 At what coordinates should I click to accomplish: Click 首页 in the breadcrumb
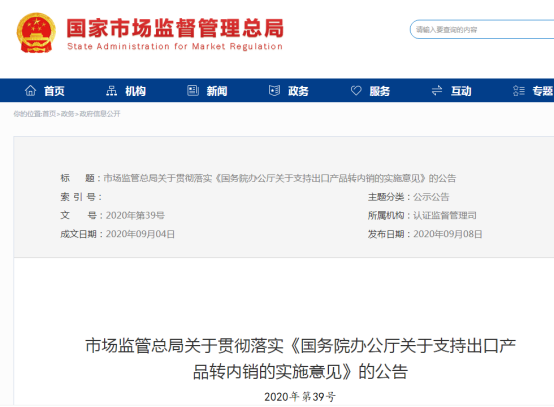click(x=49, y=114)
